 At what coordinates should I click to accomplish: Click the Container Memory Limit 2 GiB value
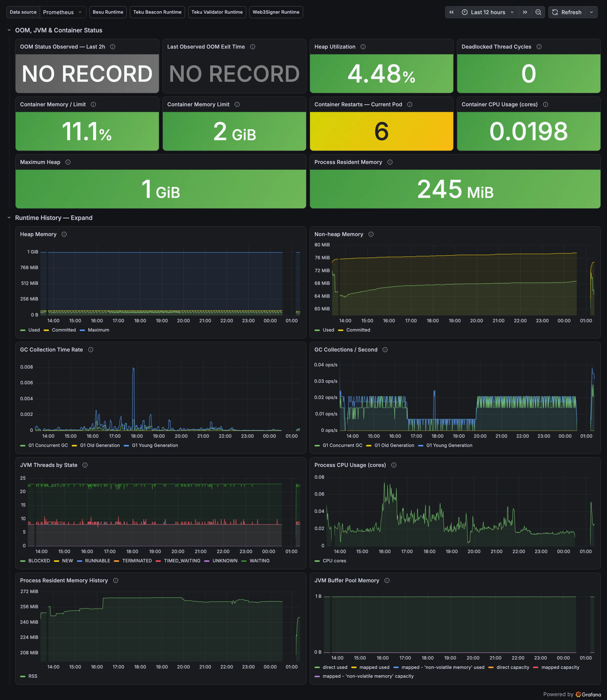tap(234, 131)
